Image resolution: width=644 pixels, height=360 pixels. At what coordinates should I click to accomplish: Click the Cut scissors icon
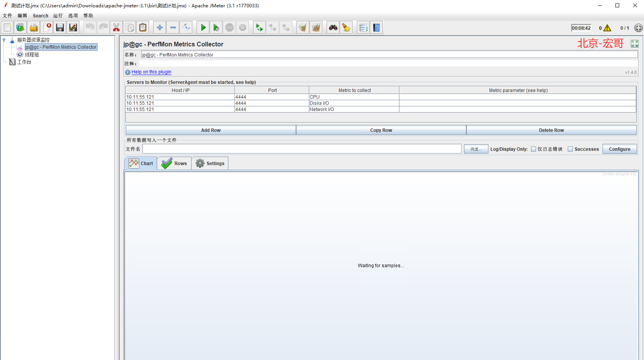(x=116, y=27)
